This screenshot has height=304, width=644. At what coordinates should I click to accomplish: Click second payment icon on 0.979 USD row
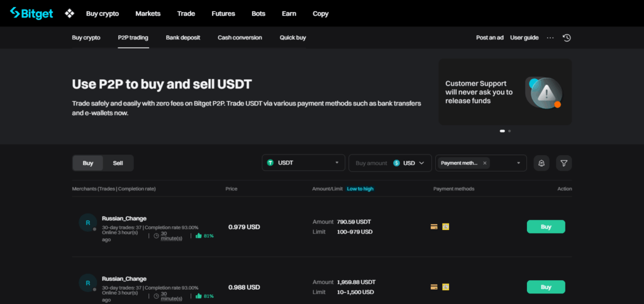click(446, 227)
